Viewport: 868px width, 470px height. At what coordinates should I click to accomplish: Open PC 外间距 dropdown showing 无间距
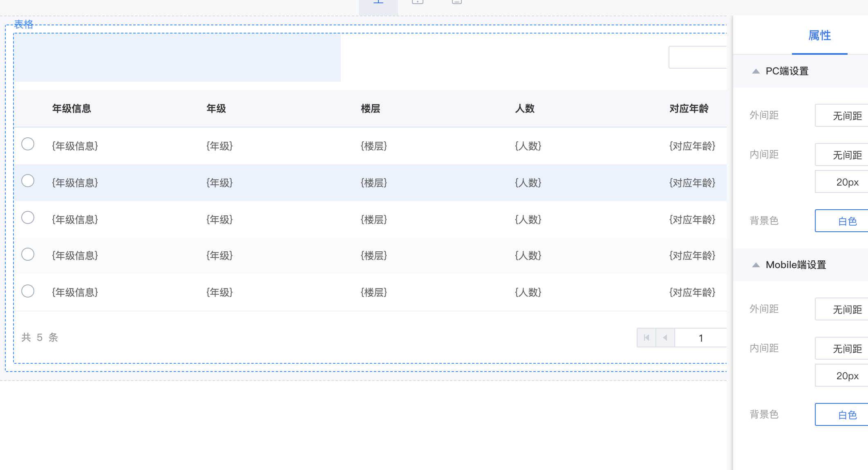click(841, 116)
